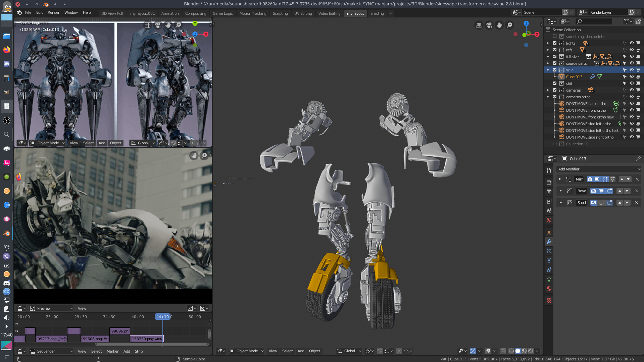Open the Active Tool settings tab
The width and height of the screenshot is (644, 362).
point(549,170)
